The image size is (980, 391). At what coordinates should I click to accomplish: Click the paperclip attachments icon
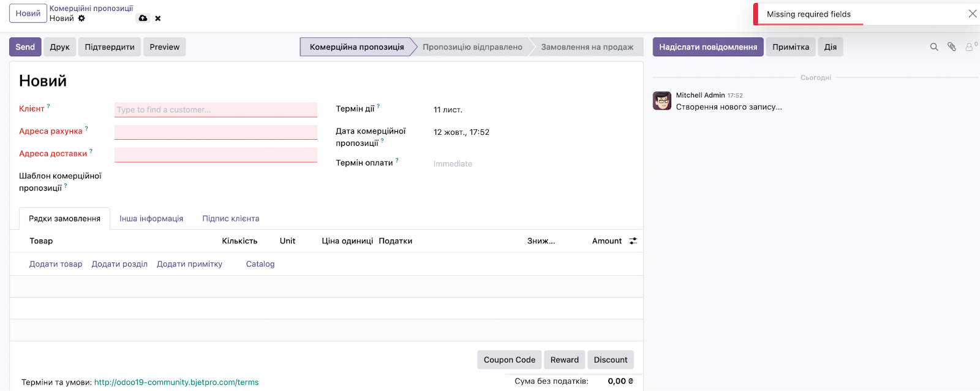pos(952,47)
